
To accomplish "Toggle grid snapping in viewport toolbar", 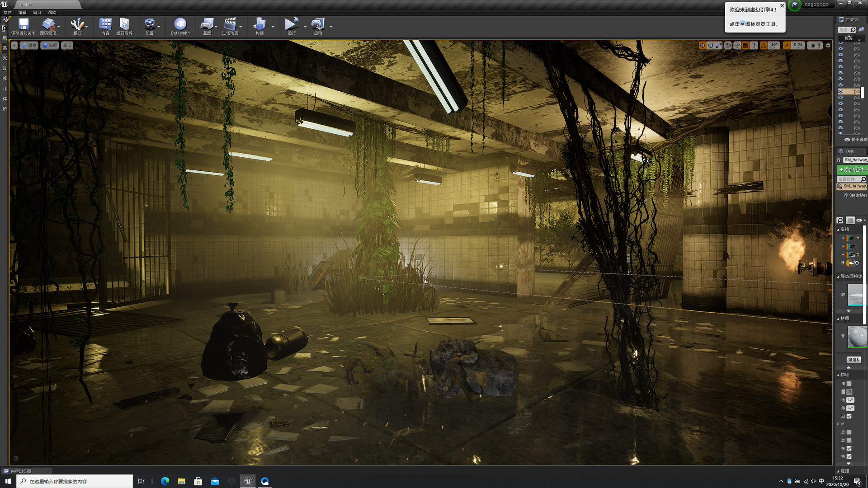I will (745, 45).
